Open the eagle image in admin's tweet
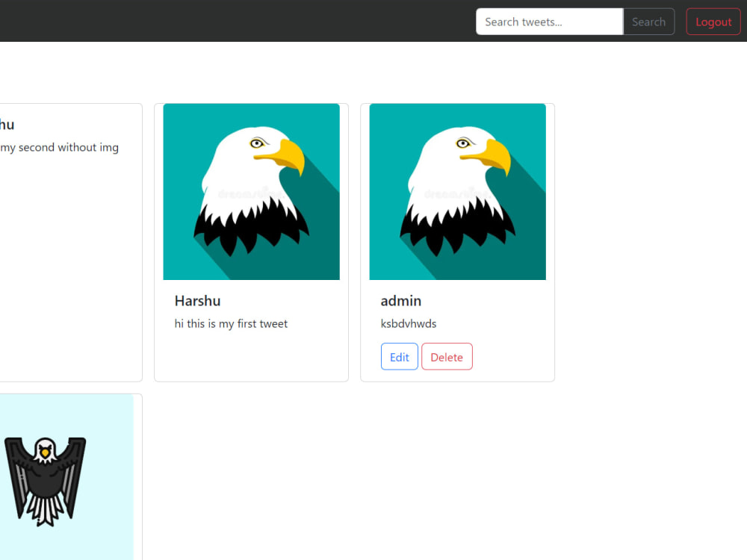This screenshot has width=747, height=560. [458, 192]
